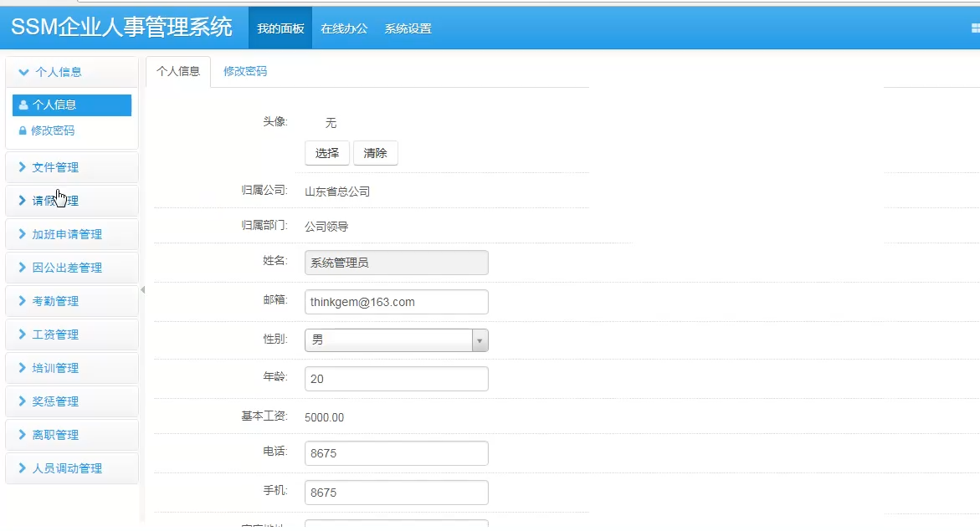Image resolution: width=980 pixels, height=531 pixels.
Task: Click the lock icon beside 修改密码 sidebar item
Action: tap(23, 130)
